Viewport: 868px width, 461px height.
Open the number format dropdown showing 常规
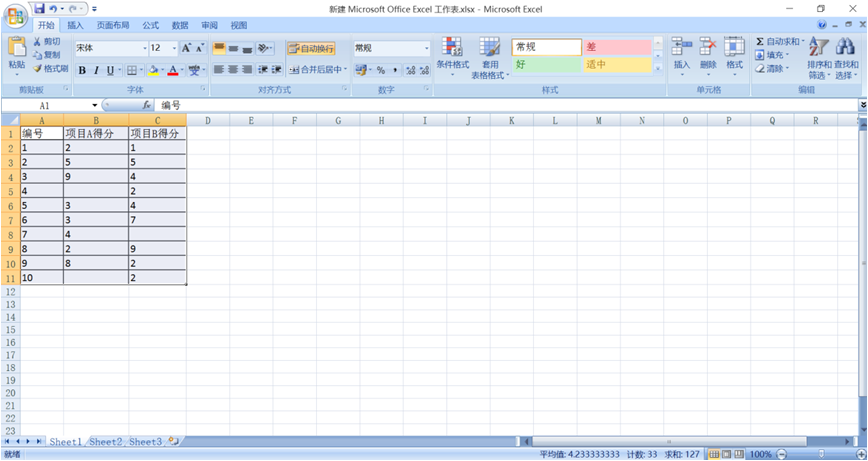(427, 48)
